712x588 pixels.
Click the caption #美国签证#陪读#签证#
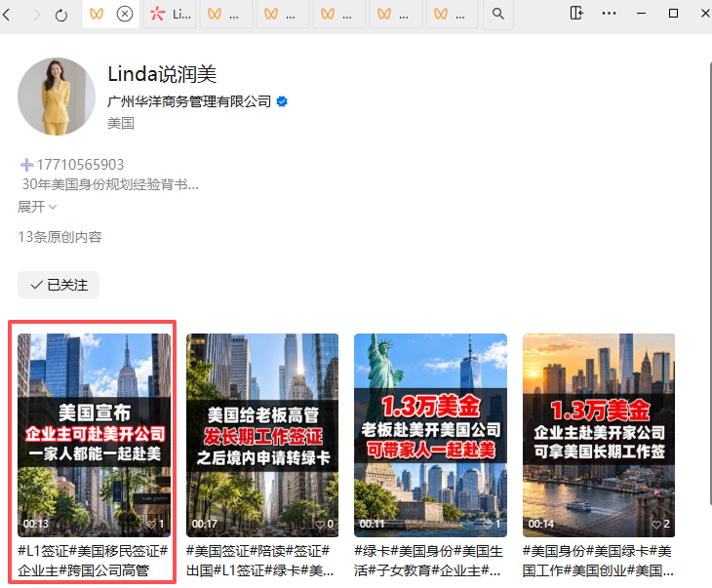[259, 561]
